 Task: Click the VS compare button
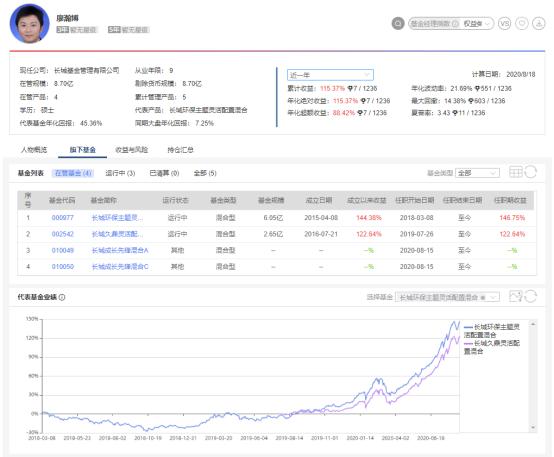[x=505, y=24]
